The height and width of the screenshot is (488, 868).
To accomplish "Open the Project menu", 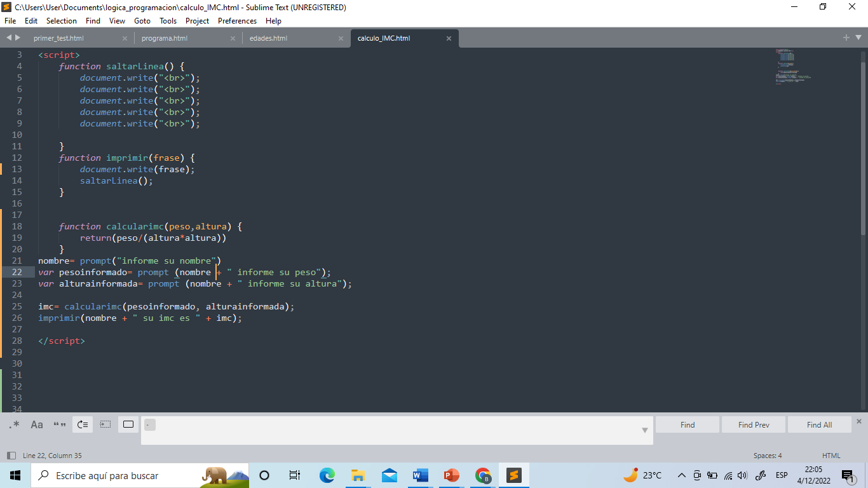I will click(x=198, y=21).
